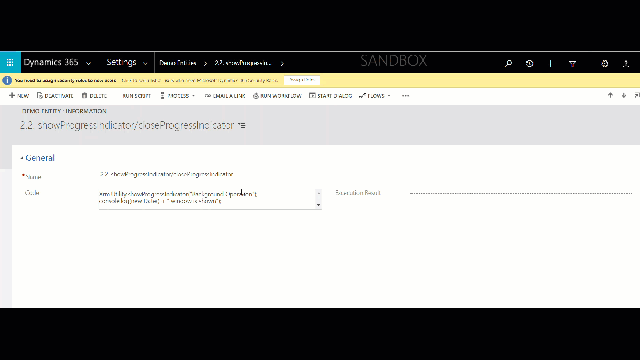Click the Delete command

point(94,96)
